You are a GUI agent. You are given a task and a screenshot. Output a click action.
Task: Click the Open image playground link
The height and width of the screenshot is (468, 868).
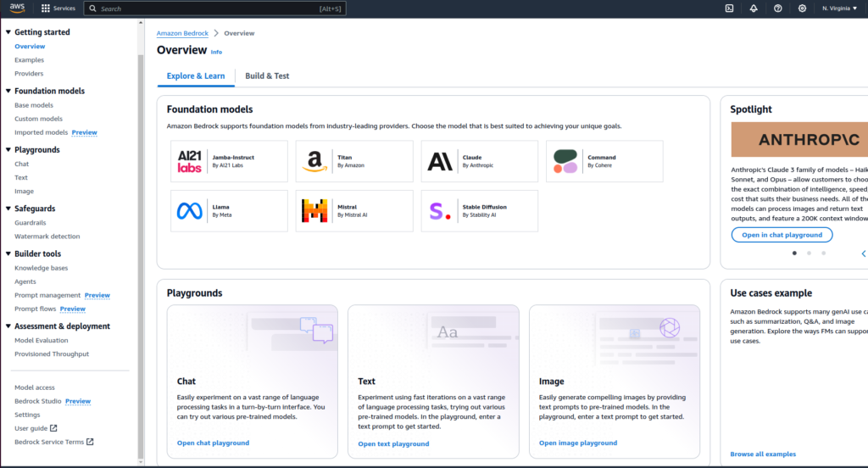click(578, 443)
